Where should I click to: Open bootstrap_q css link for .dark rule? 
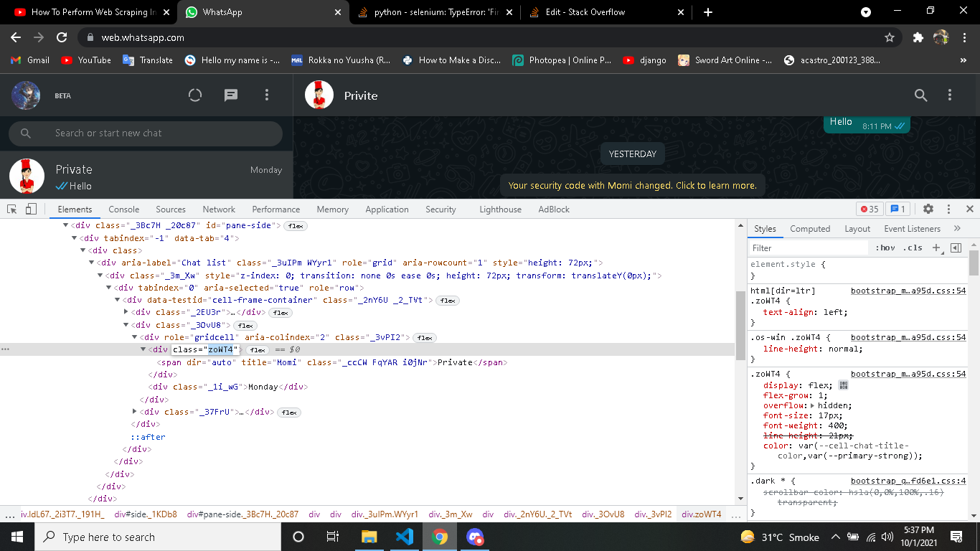pyautogui.click(x=908, y=481)
